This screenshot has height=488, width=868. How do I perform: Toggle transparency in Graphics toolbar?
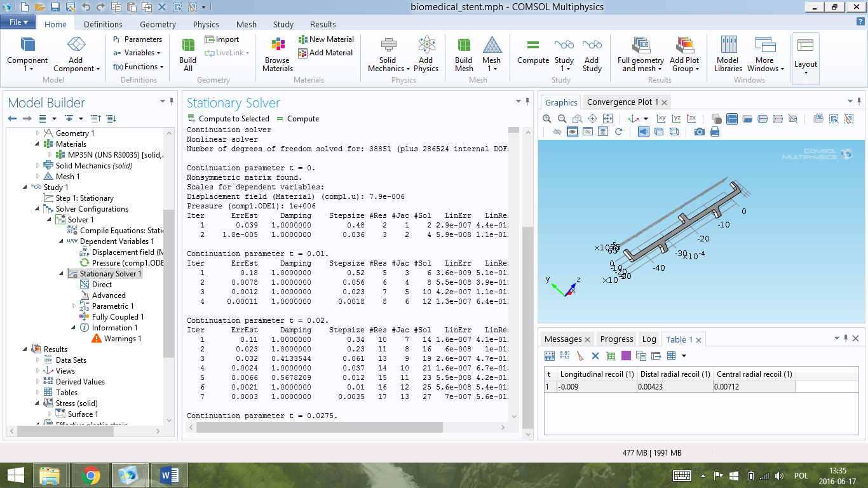659,132
